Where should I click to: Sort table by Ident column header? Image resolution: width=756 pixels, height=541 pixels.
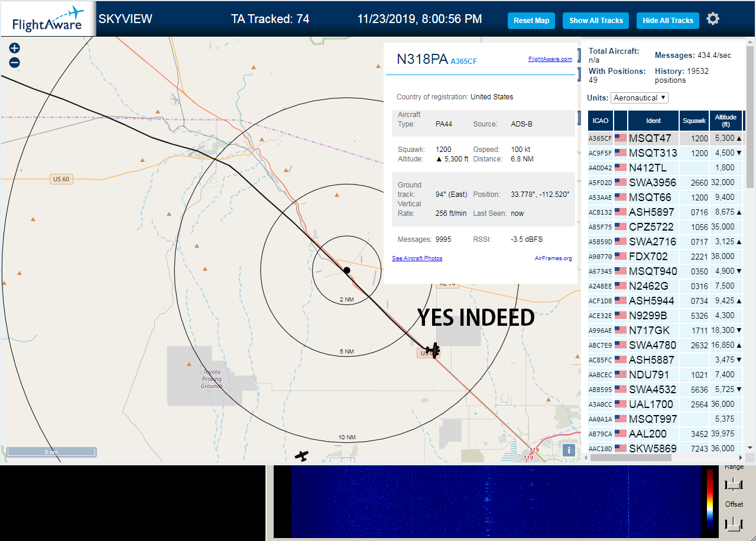coord(653,121)
